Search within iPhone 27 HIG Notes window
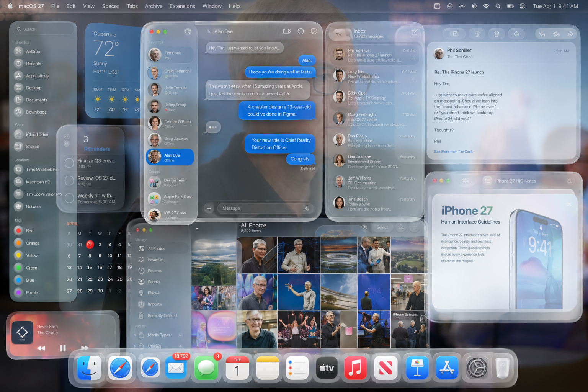 coord(570,181)
